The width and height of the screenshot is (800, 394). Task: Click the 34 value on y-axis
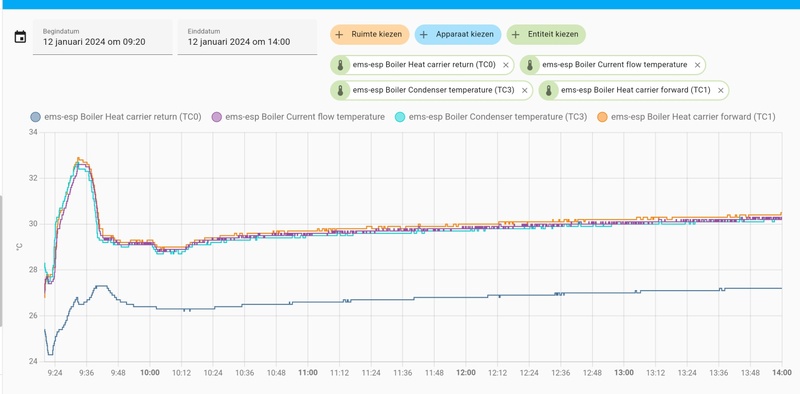point(34,133)
